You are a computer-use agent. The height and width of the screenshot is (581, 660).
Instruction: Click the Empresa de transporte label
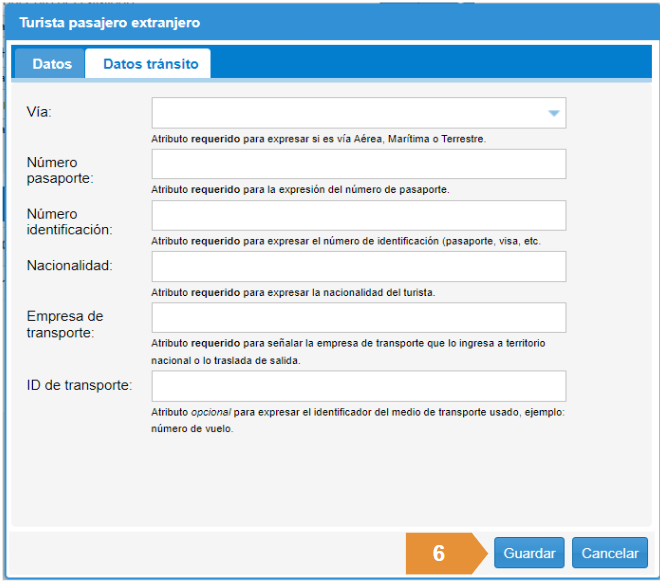point(65,324)
